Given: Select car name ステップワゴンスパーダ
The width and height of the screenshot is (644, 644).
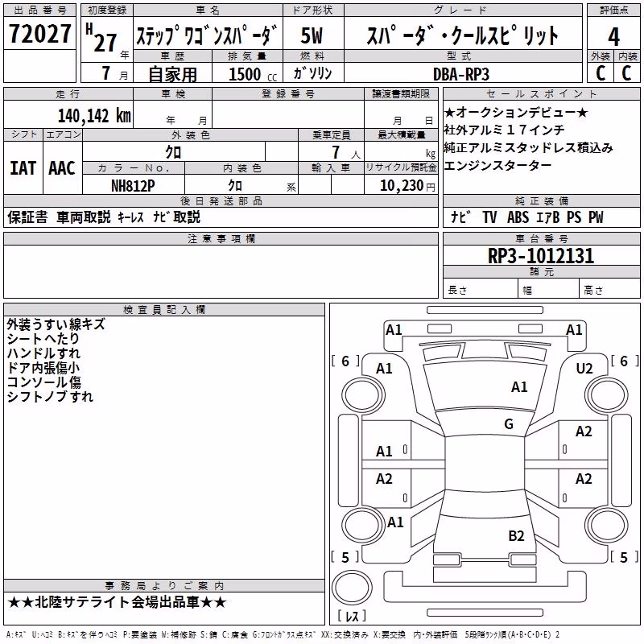Looking at the screenshot, I should click(x=207, y=35).
